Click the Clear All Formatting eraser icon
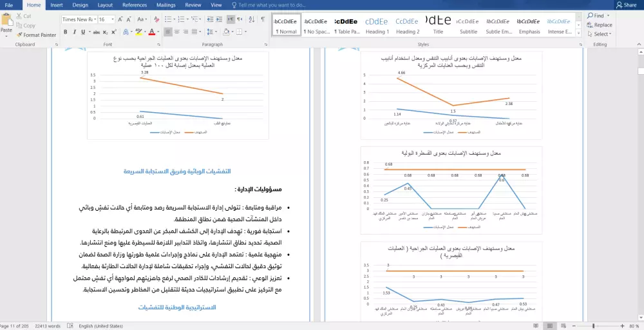Viewport: 644px width, 330px height. [x=156, y=19]
